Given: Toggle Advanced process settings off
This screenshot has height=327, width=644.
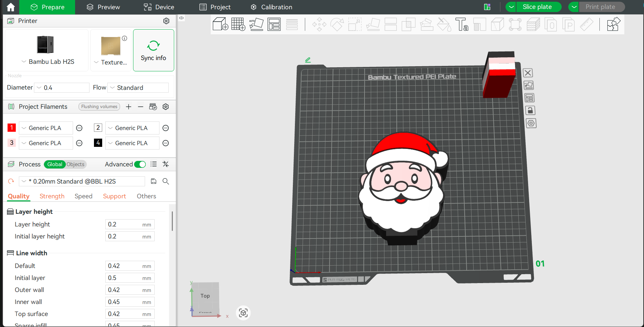Looking at the screenshot, I should coord(140,164).
